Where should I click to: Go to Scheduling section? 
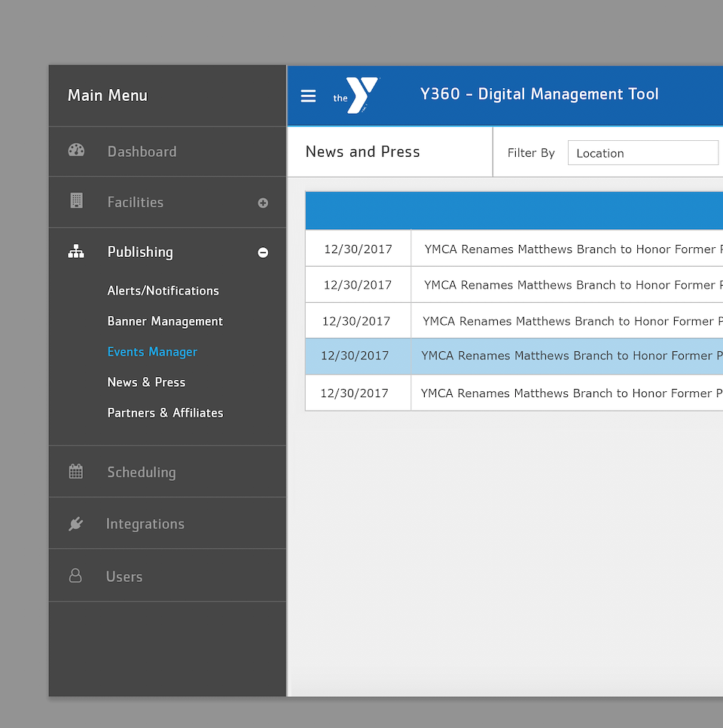tap(167, 472)
